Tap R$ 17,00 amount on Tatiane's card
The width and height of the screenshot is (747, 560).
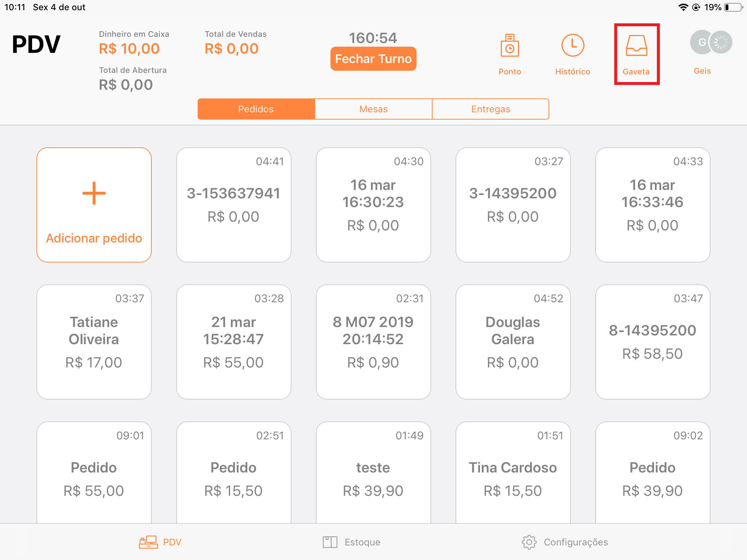94,362
